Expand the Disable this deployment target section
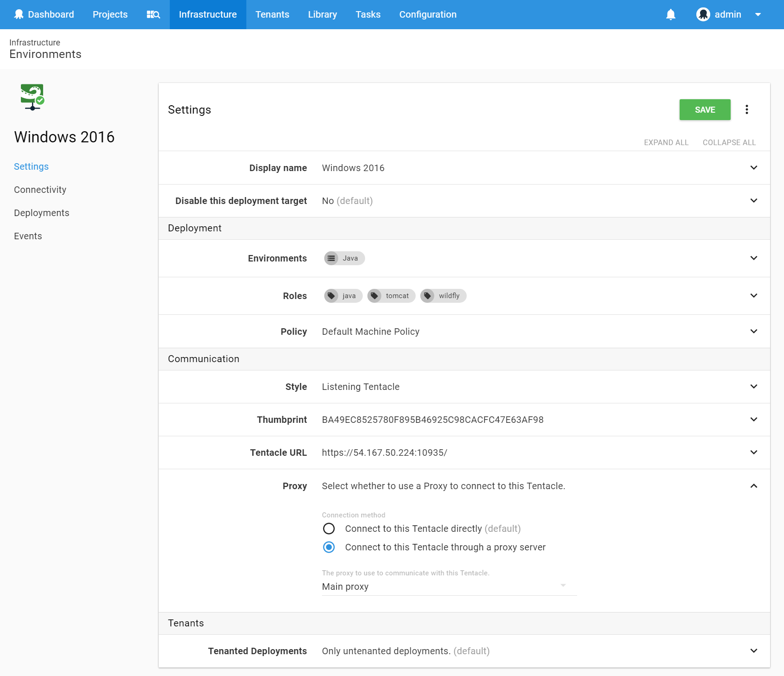The height and width of the screenshot is (676, 784). coord(754,200)
